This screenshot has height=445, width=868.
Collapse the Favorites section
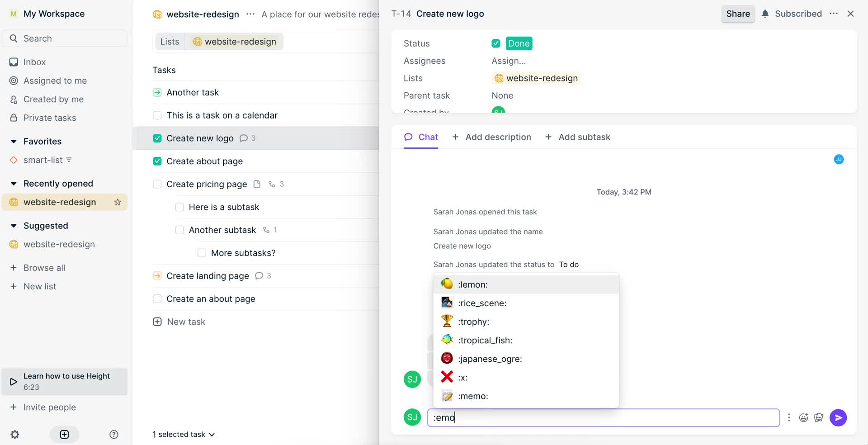[14, 142]
